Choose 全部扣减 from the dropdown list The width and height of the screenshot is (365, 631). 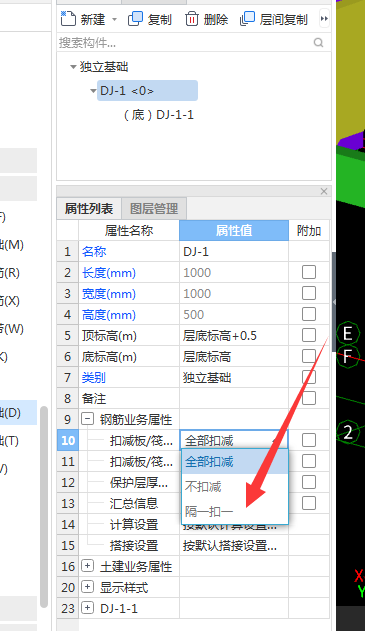[x=235, y=462]
